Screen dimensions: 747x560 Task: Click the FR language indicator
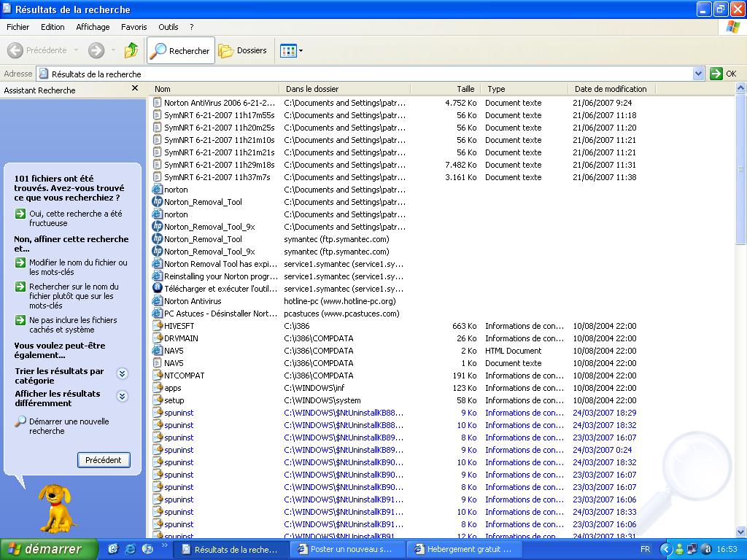point(646,549)
